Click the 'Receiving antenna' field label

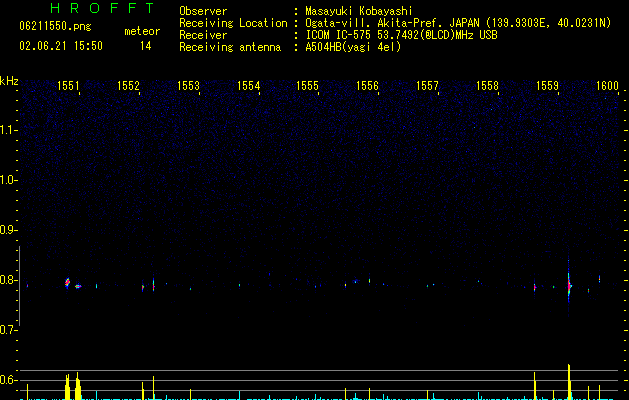click(230, 47)
